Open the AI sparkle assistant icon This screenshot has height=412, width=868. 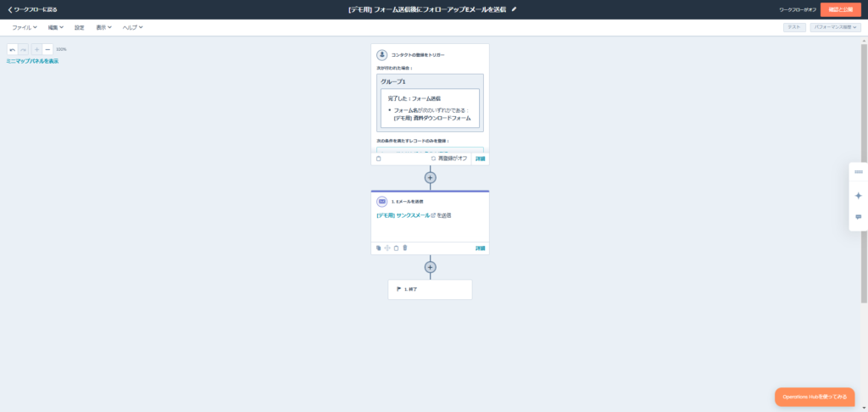coord(859,196)
